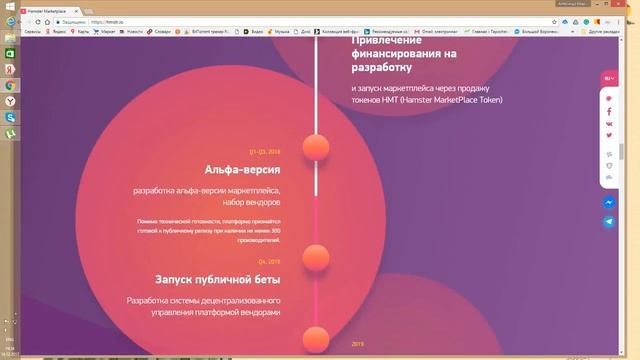Click the Запуск публичной беты heading
This screenshot has height=360, width=640.
pyautogui.click(x=218, y=280)
